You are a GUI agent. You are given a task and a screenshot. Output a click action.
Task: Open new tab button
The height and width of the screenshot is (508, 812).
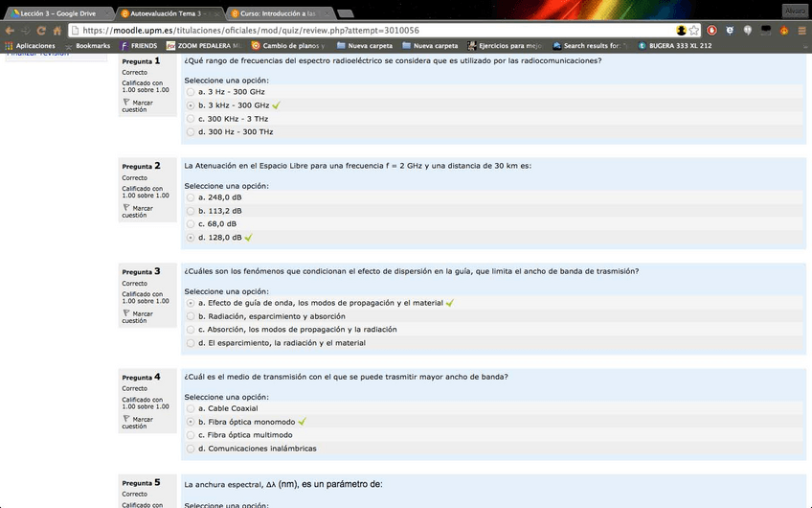(345, 13)
